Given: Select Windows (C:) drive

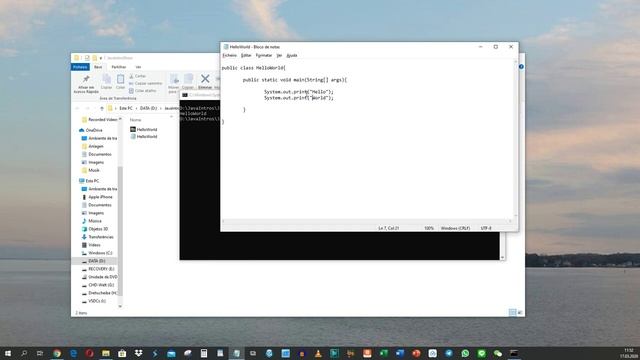Looking at the screenshot, I should pyautogui.click(x=97, y=253).
